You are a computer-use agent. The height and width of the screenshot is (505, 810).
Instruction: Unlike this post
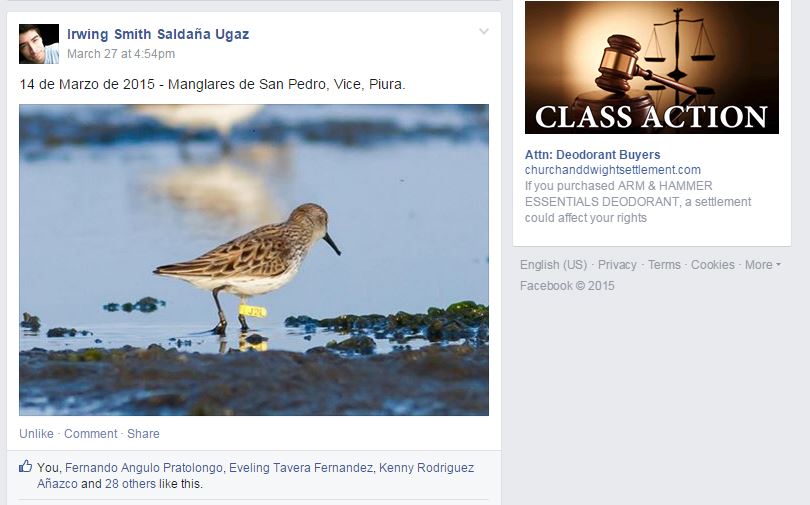coord(36,434)
